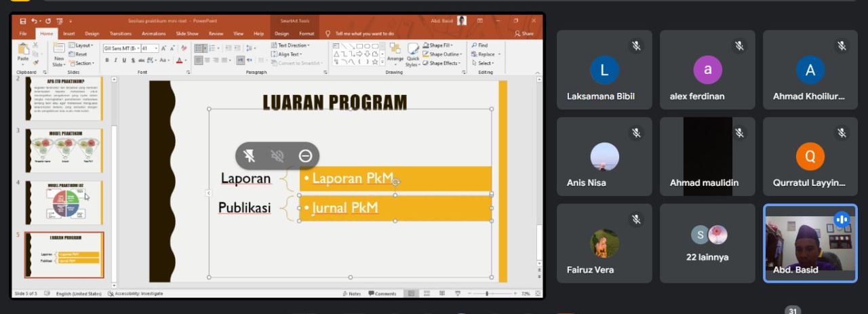Click the Quick Styles icon
This screenshot has width=868, height=314.
[413, 53]
